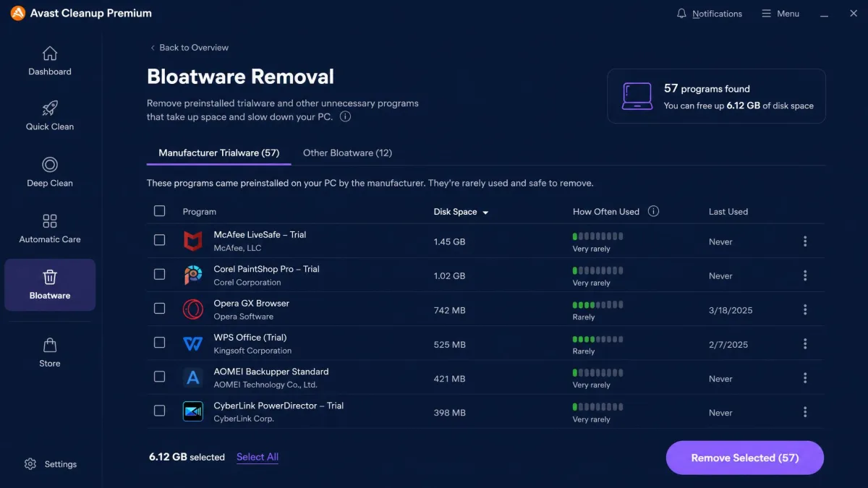Click the McAfee LiveSafe program icon

[193, 241]
